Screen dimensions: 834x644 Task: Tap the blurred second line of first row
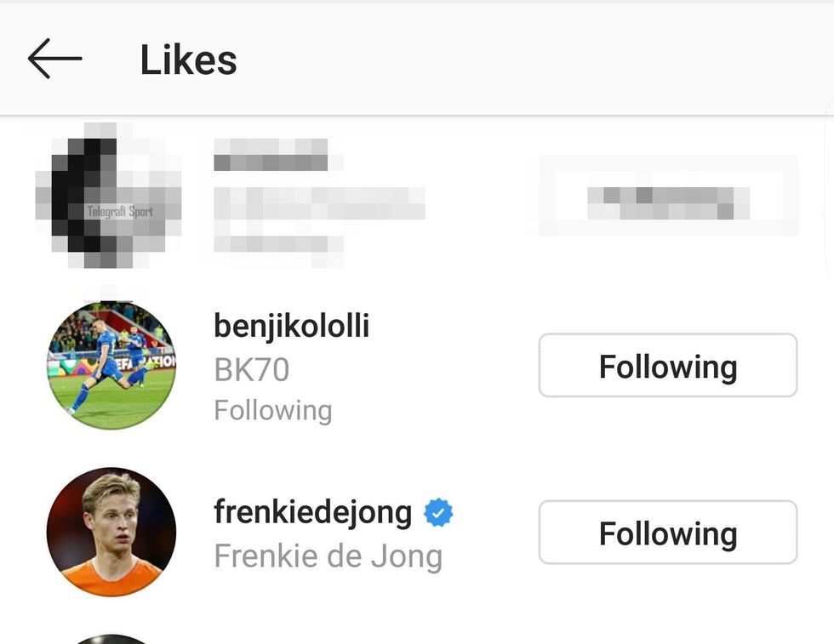[x=319, y=202]
